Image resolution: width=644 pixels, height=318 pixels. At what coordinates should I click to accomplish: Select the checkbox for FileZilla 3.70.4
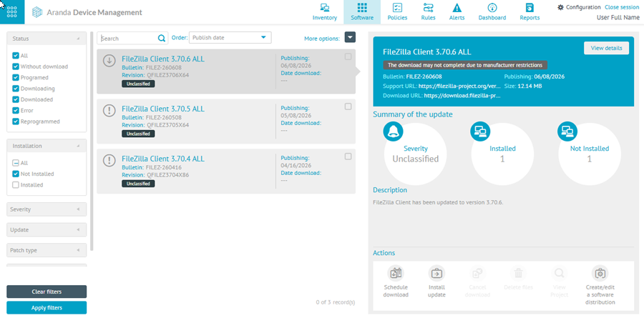click(348, 156)
